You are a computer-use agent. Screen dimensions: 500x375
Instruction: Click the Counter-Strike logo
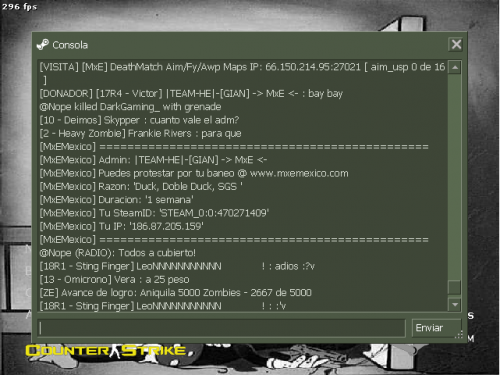point(109,351)
